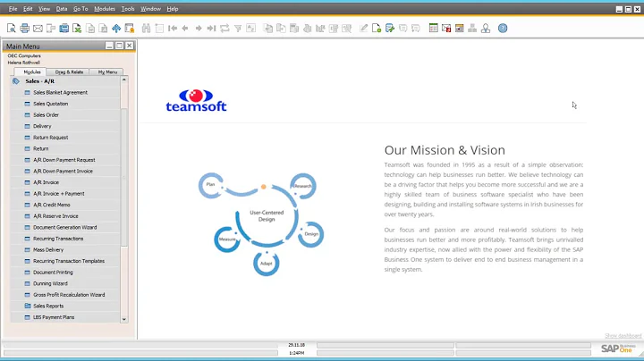The height and width of the screenshot is (361, 644).
Task: Click the Find binoculars icon
Action: pos(146,28)
